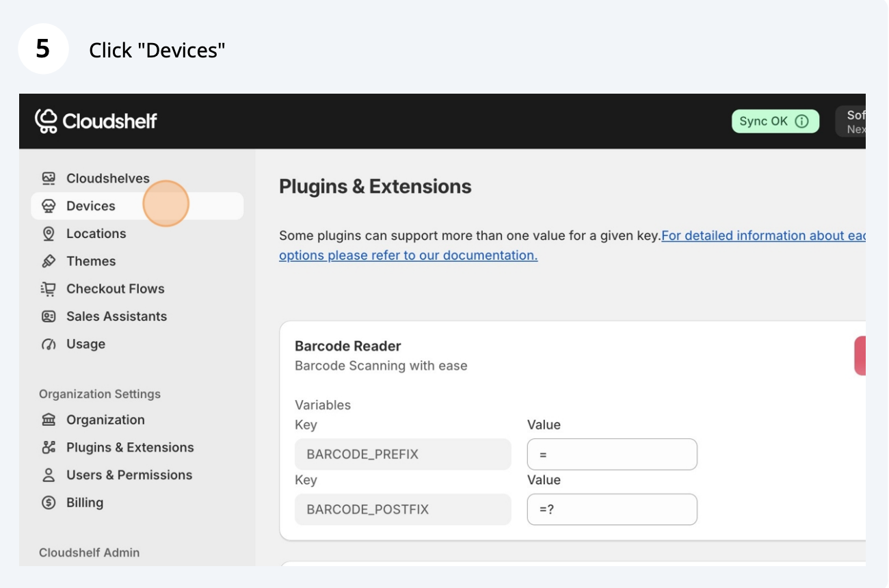
Task: Go to the Billing page
Action: click(x=137, y=503)
